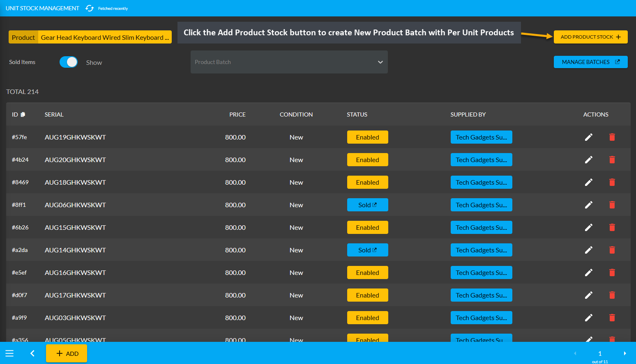
Task: Open Tech Gadgets supplier for AUG14GHKWSKWT
Action: click(482, 250)
